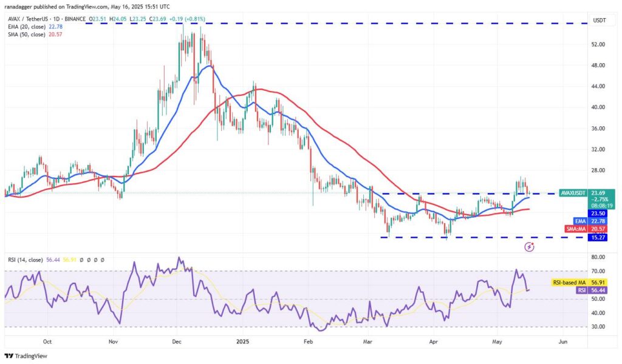Click the -2.75% label in price tag
The width and height of the screenshot is (622, 364).
(599, 200)
